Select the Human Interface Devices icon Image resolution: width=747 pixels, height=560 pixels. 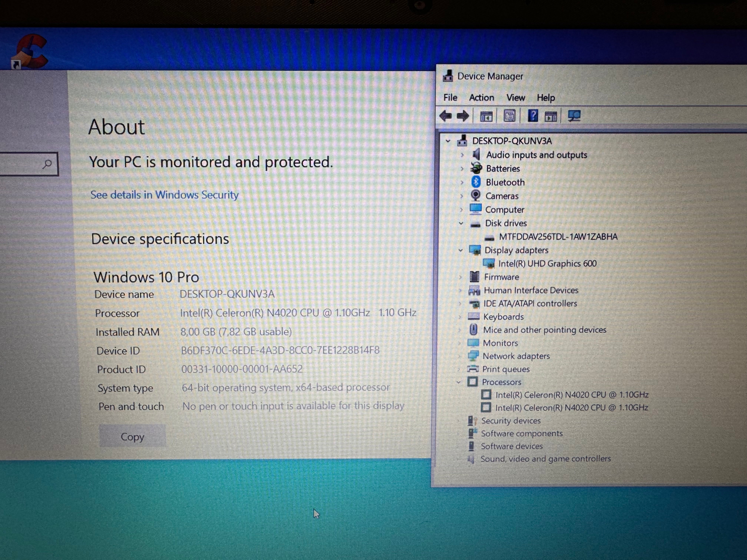point(474,290)
